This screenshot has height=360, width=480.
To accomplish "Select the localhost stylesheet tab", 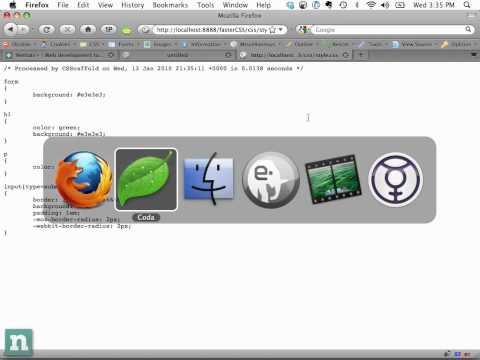I will click(295, 55).
